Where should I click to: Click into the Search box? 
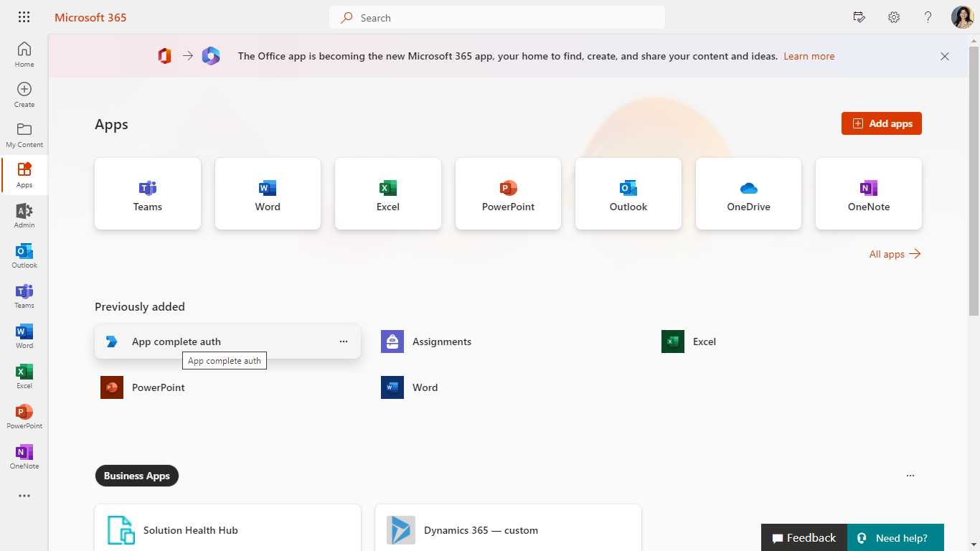pyautogui.click(x=497, y=17)
